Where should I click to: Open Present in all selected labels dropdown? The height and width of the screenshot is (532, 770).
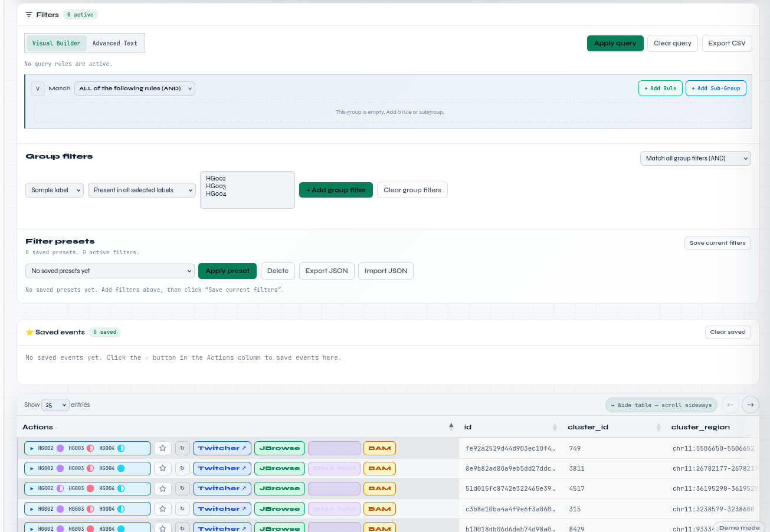tap(142, 190)
